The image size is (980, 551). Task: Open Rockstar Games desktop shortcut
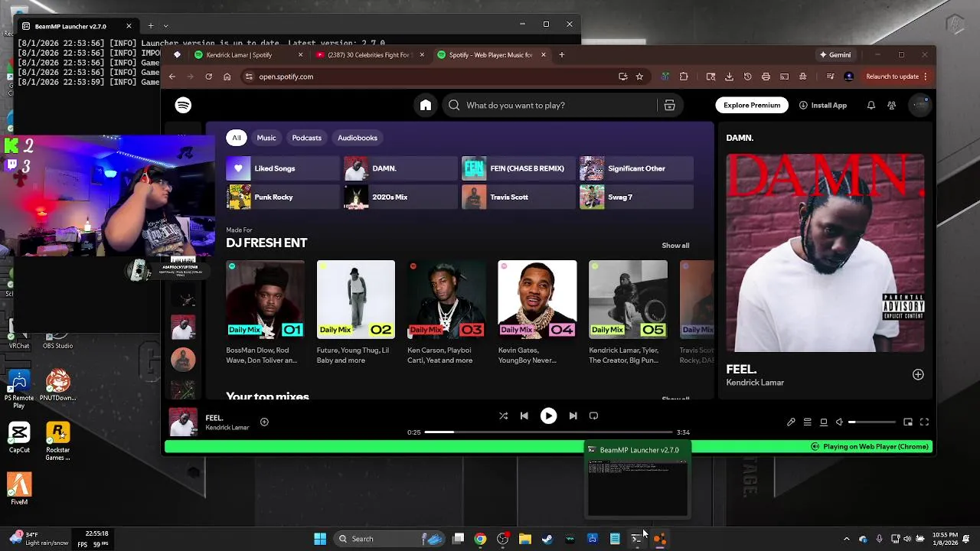pos(57,442)
